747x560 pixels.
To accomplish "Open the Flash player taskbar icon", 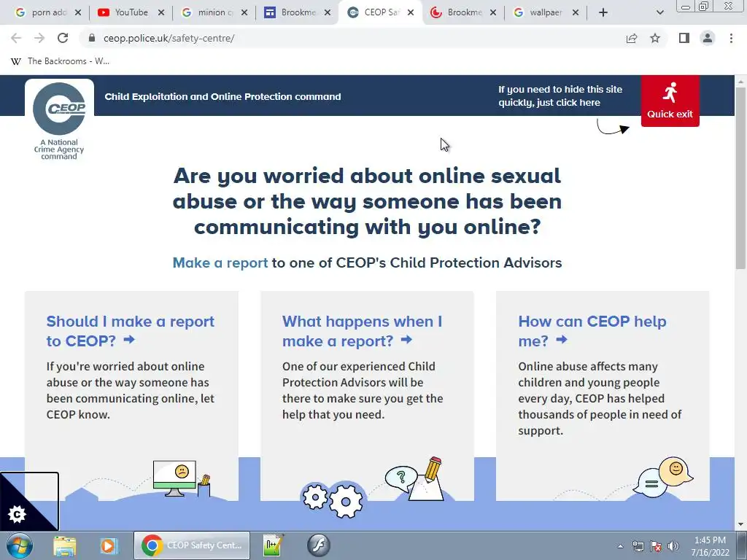I will 318,545.
